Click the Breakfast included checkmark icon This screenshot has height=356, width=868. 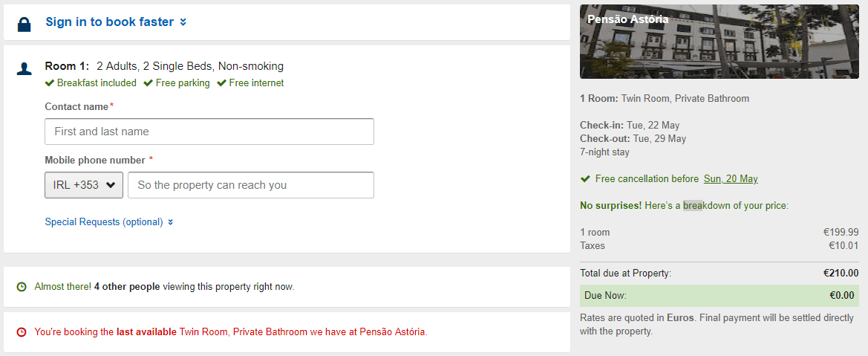coord(50,82)
